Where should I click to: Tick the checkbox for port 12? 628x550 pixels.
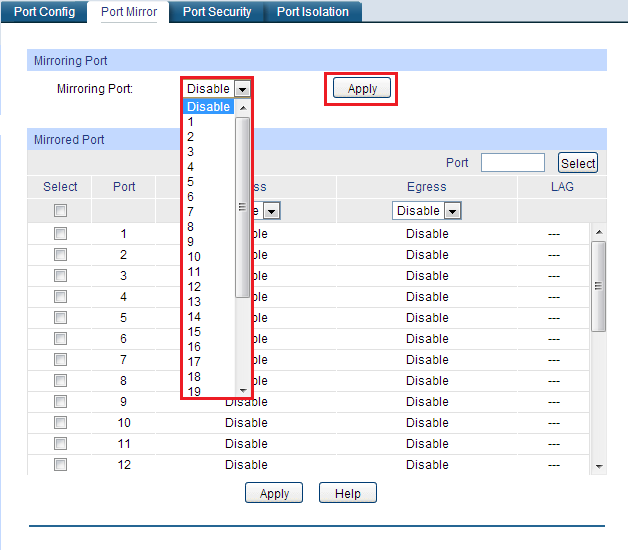point(60,465)
